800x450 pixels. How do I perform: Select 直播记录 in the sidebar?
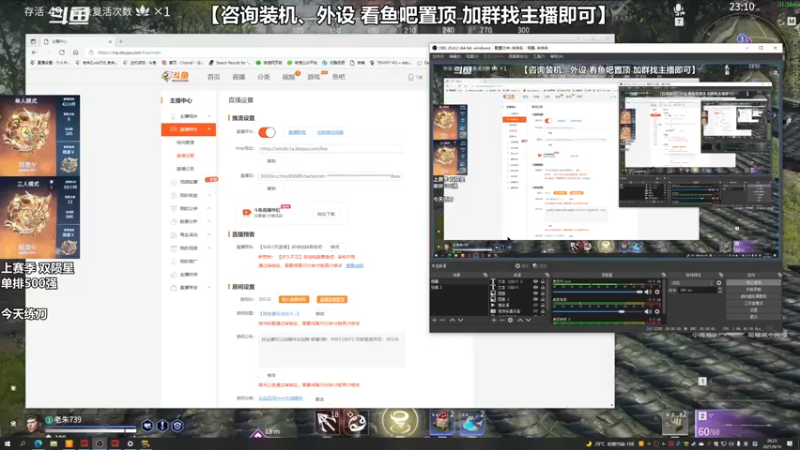tap(185, 169)
